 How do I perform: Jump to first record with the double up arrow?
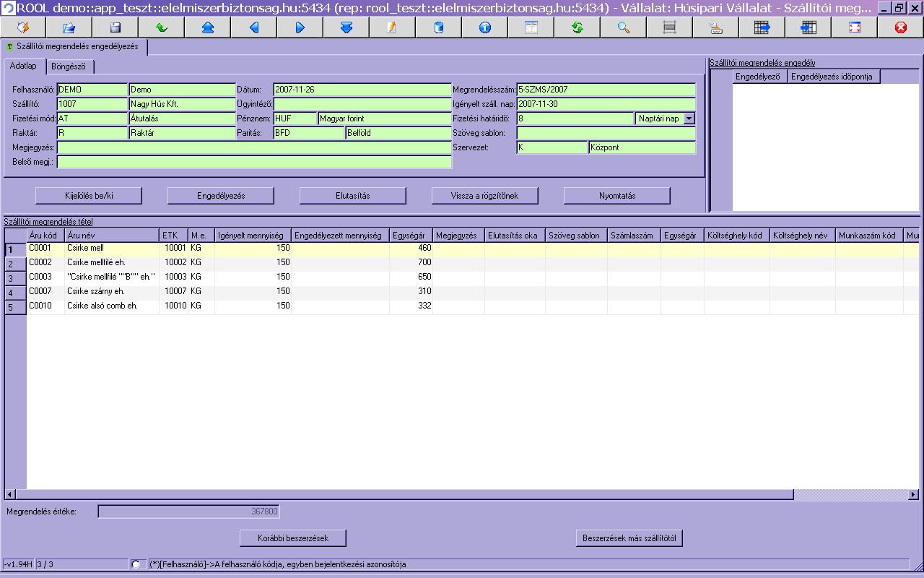click(208, 27)
